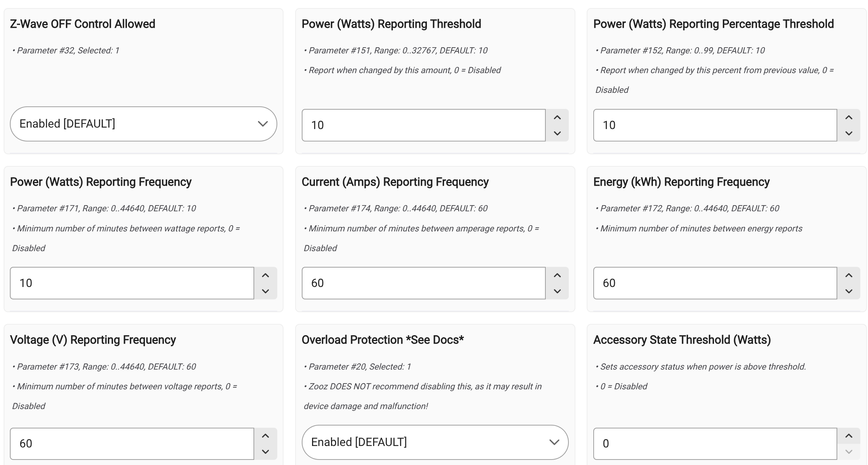Click Power Reporting Threshold input field
This screenshot has height=465, width=868.
coord(424,125)
